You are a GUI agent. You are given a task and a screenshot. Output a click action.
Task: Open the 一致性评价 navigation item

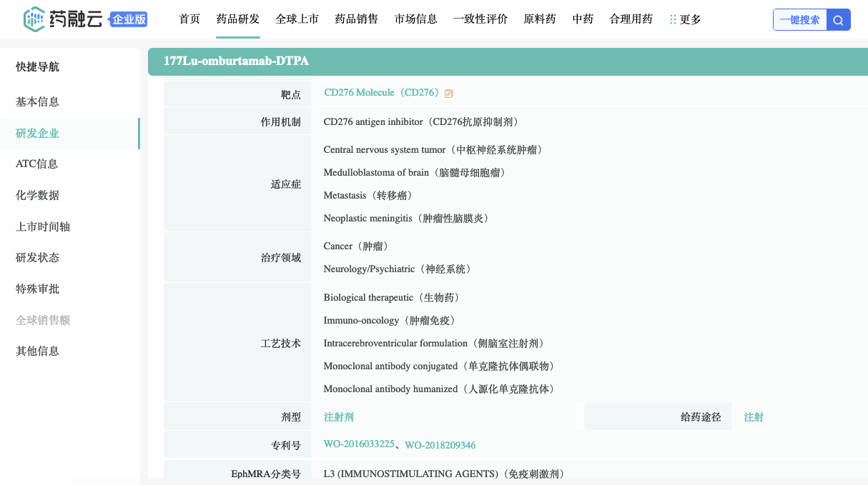480,19
